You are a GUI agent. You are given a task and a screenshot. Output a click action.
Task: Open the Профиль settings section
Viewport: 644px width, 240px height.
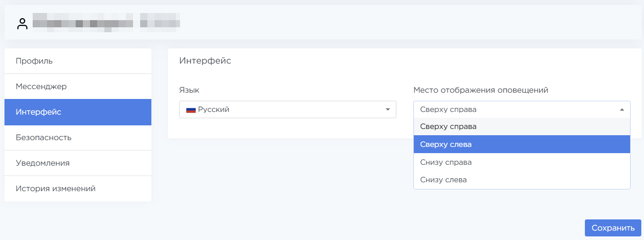point(34,61)
